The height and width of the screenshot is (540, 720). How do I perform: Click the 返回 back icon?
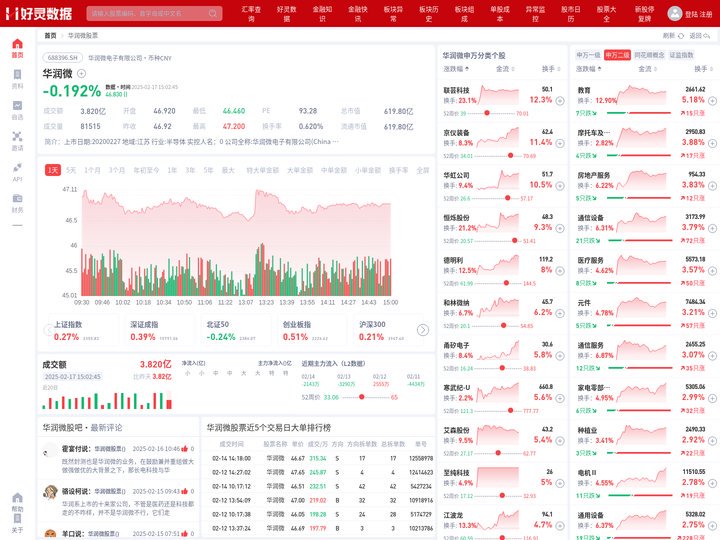pyautogui.click(x=707, y=35)
